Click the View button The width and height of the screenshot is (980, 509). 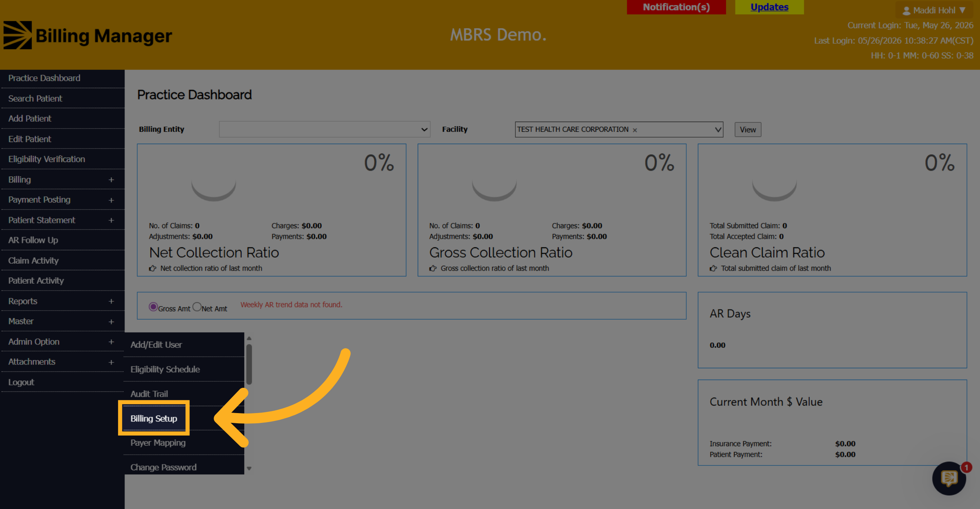[748, 129]
